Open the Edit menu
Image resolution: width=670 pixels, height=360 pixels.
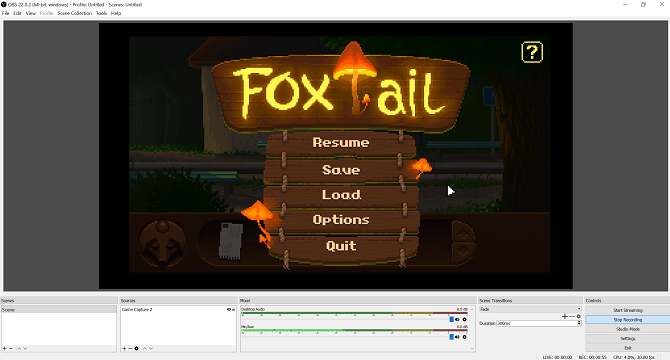[17, 13]
